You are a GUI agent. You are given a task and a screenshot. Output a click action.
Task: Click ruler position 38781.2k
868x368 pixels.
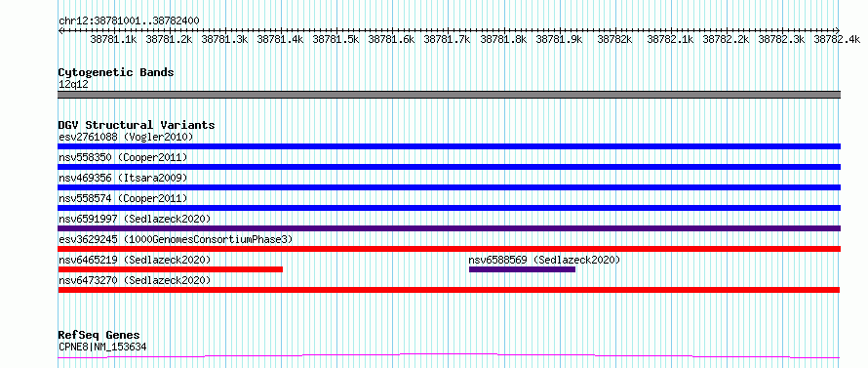click(169, 39)
